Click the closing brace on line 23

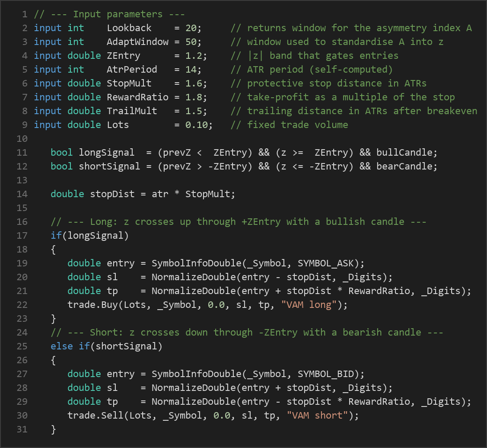54,319
